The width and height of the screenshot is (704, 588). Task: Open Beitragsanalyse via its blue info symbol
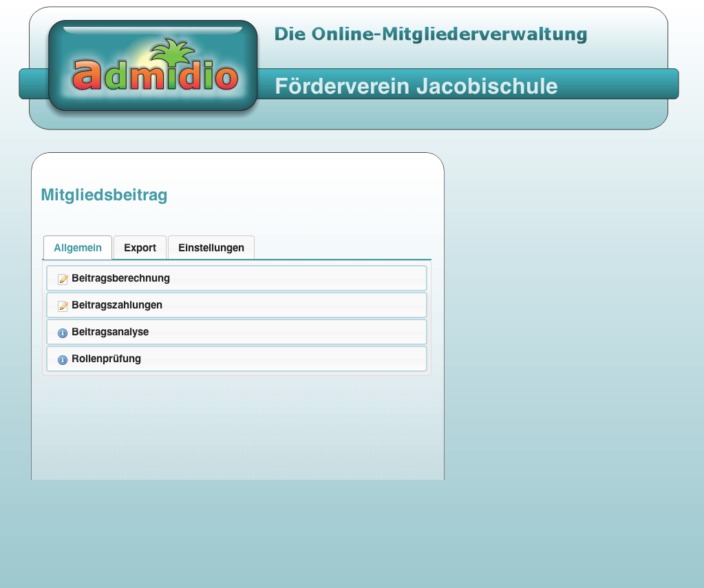click(x=63, y=333)
